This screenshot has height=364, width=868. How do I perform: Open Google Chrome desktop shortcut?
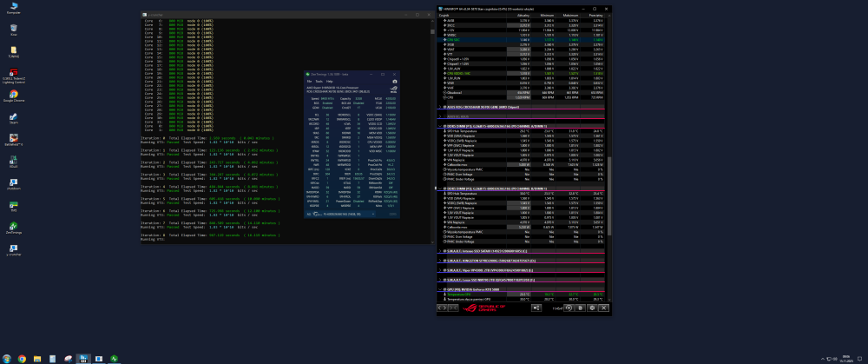click(14, 94)
